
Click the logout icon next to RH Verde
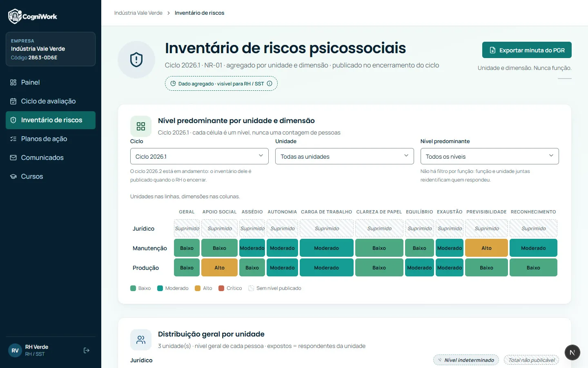click(87, 350)
